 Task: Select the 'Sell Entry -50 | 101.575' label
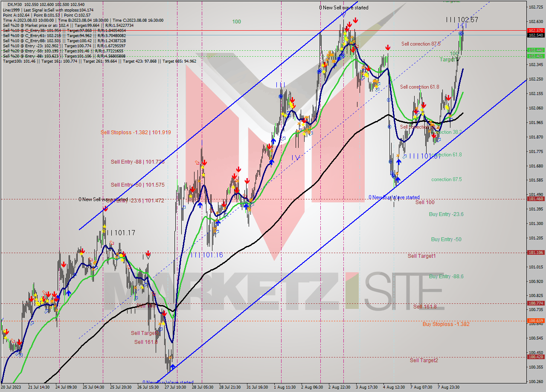[137, 185]
